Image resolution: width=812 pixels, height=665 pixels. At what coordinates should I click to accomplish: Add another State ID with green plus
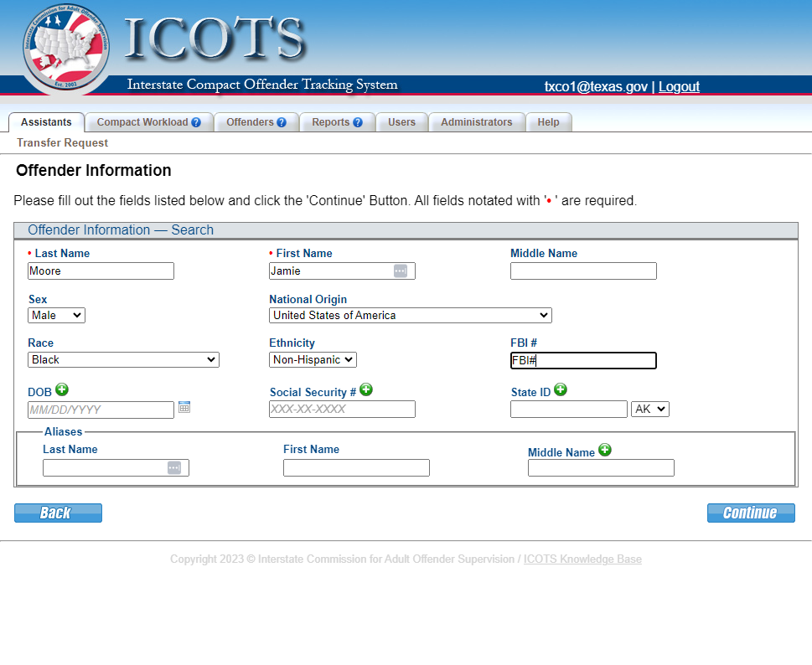[561, 389]
